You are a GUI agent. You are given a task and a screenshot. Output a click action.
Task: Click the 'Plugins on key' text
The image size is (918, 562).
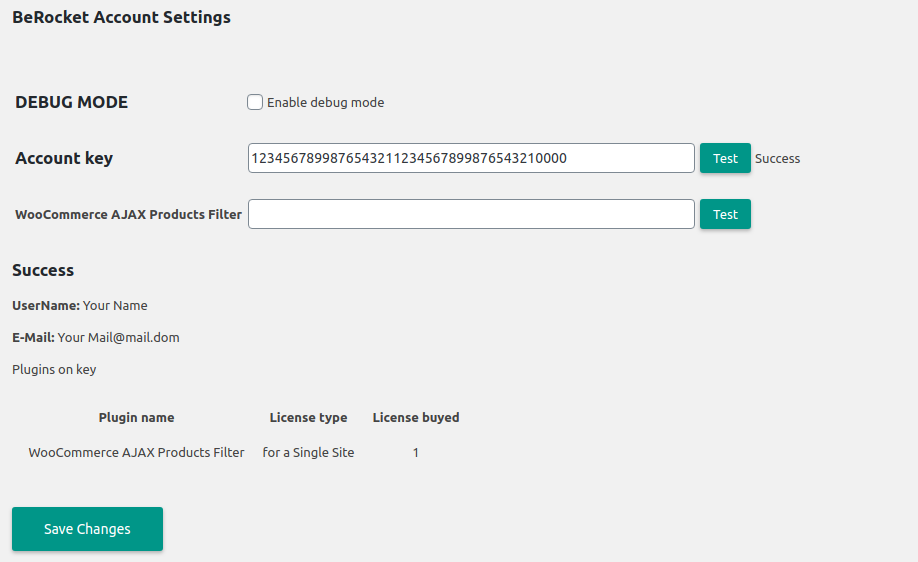(54, 369)
